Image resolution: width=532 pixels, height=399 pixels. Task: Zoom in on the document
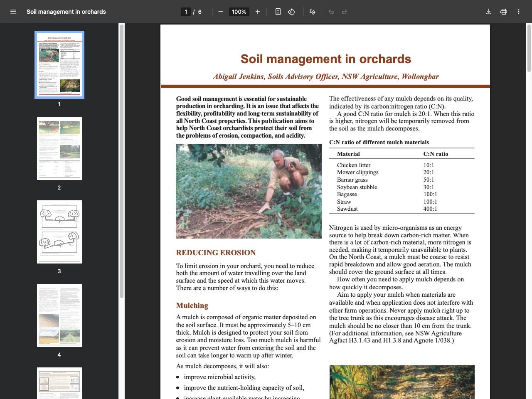pos(258,12)
